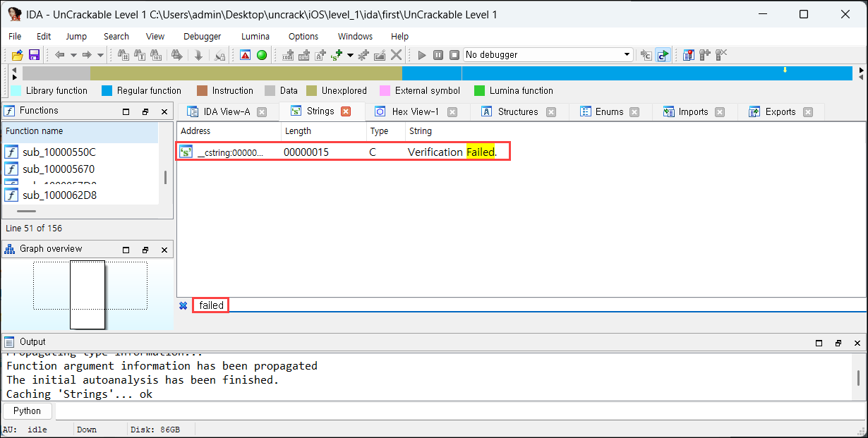Open the back-arrow history dropdown
This screenshot has height=438, width=868.
pos(73,55)
